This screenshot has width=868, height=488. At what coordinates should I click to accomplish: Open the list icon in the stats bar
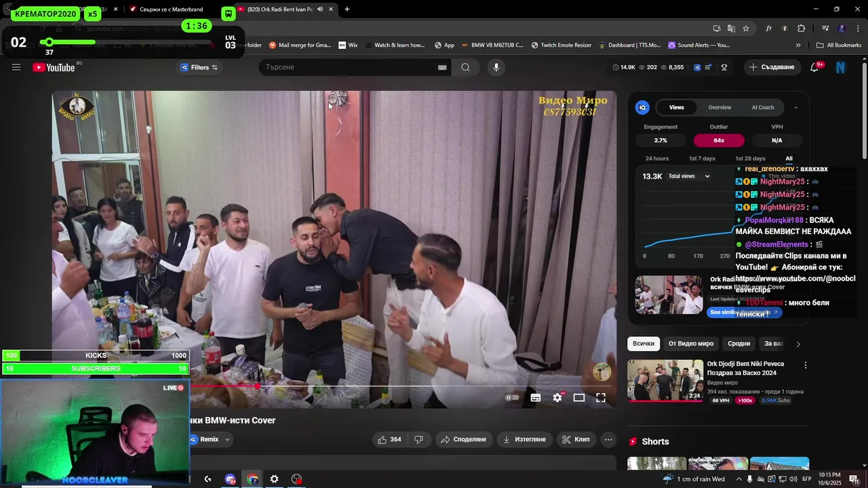coord(709,67)
